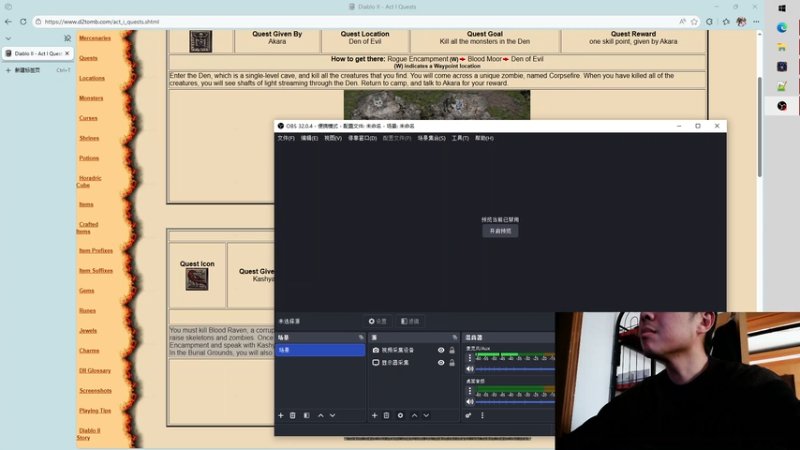Open the chart app icon on taskbar

pyautogui.click(x=782, y=87)
